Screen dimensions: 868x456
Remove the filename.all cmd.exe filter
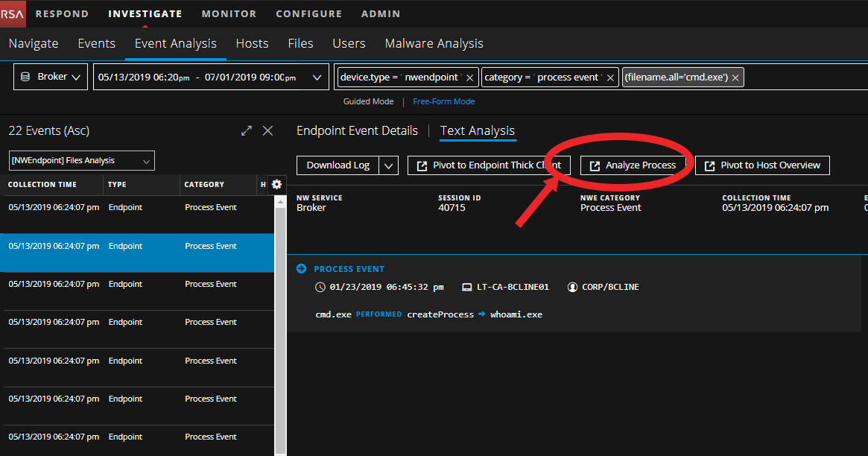click(x=735, y=77)
